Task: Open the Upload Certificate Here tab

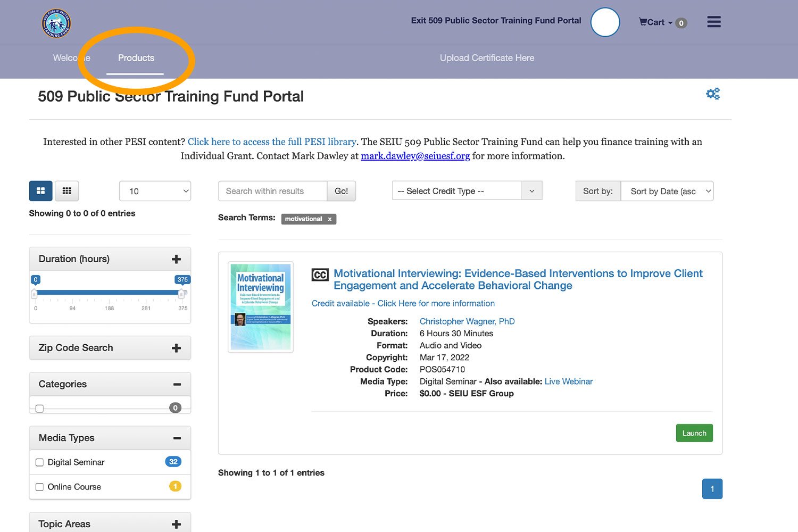Action: [487, 58]
